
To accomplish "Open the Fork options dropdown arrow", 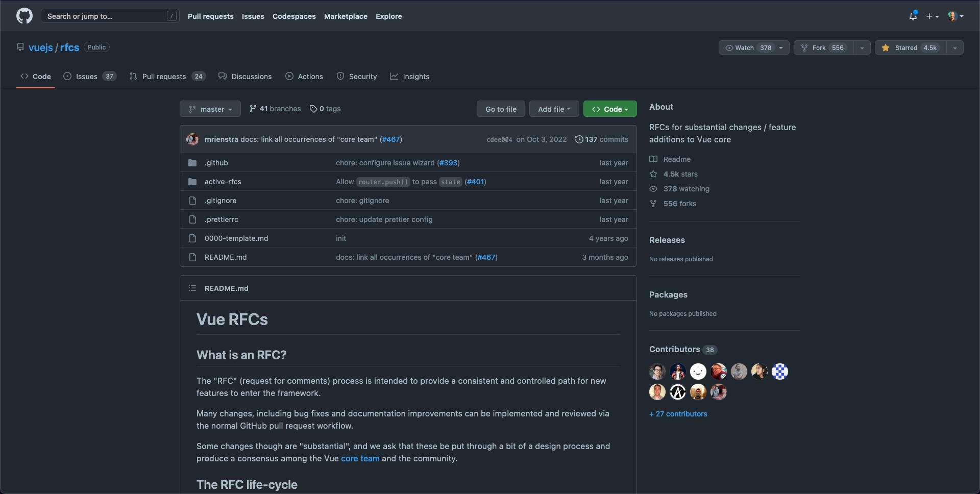I will pyautogui.click(x=862, y=47).
